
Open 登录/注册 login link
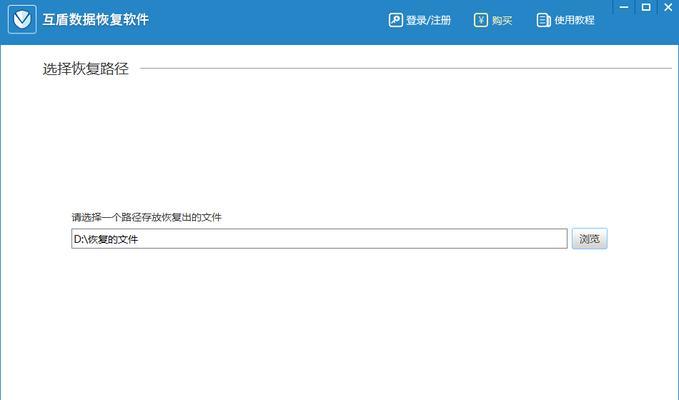tap(428, 20)
